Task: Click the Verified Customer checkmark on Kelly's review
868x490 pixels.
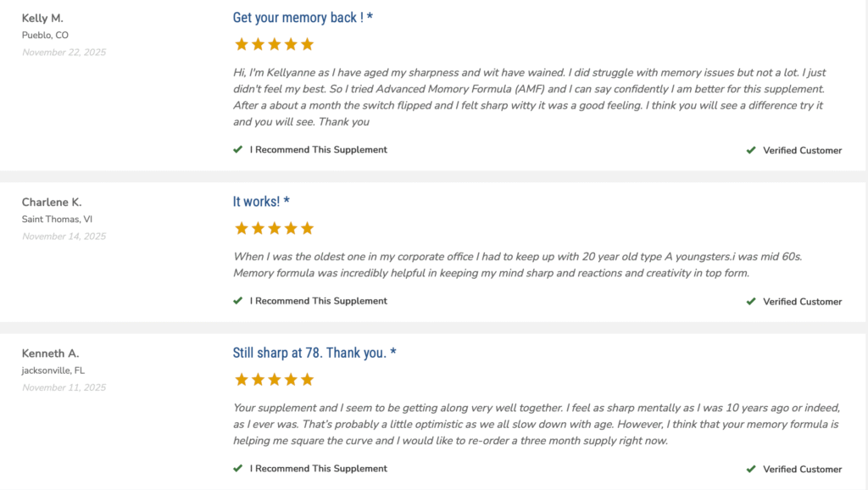Action: 751,150
